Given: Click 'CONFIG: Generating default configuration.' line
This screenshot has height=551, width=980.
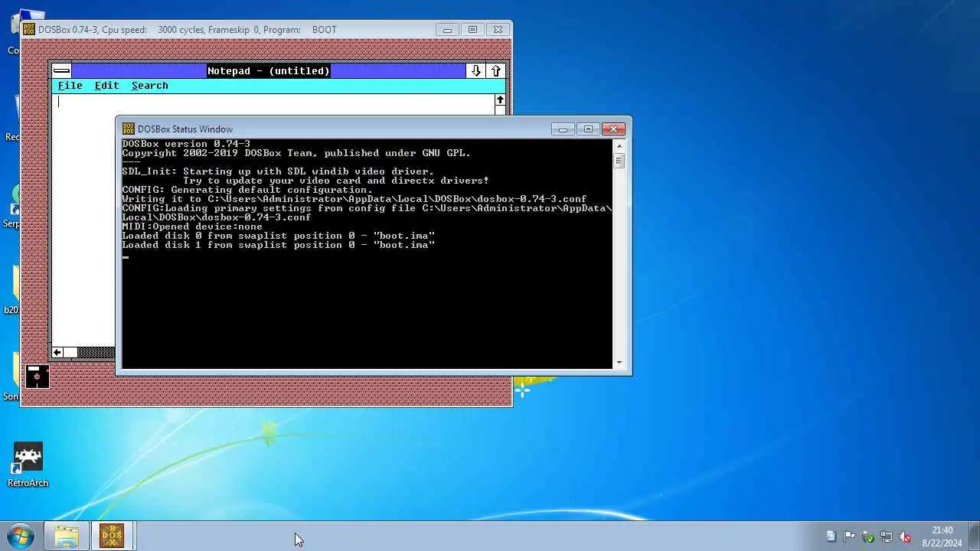Looking at the screenshot, I should (247, 190).
